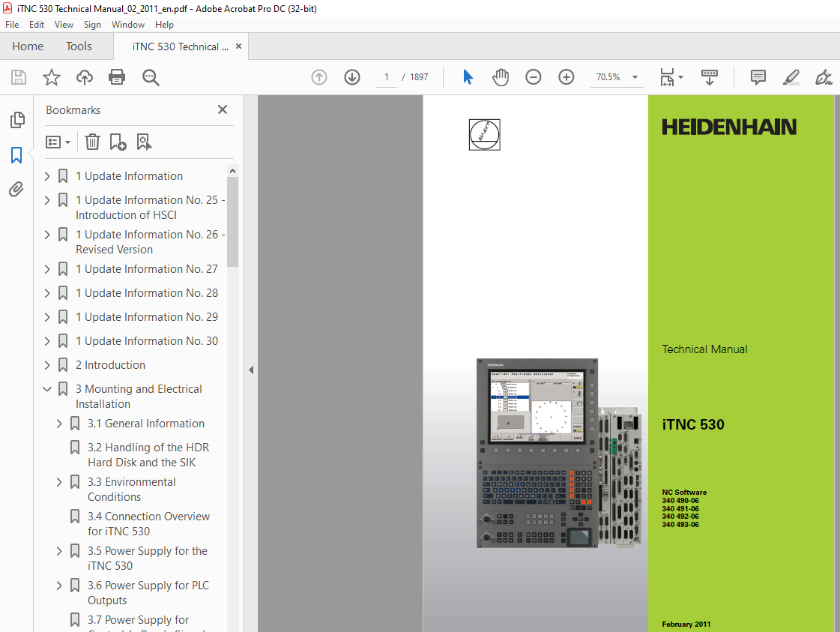Open the bookmarks Options dropdown menu

coord(58,142)
